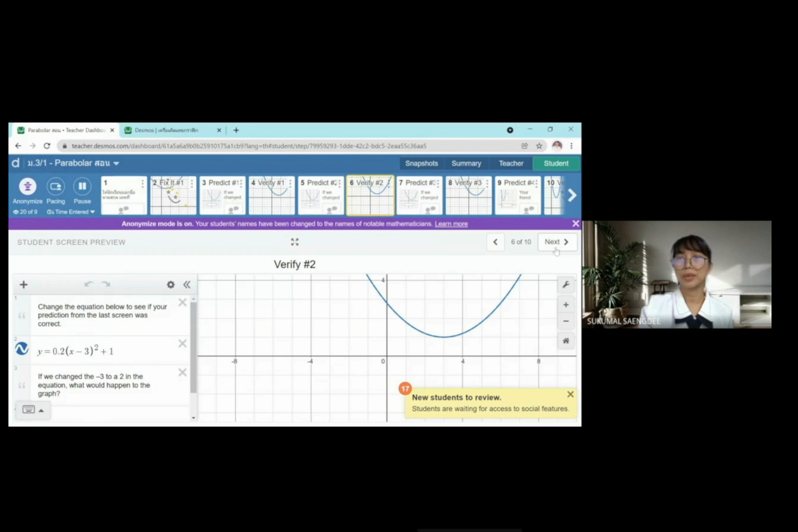
Task: Expand student preview to fullscreen
Action: (295, 242)
